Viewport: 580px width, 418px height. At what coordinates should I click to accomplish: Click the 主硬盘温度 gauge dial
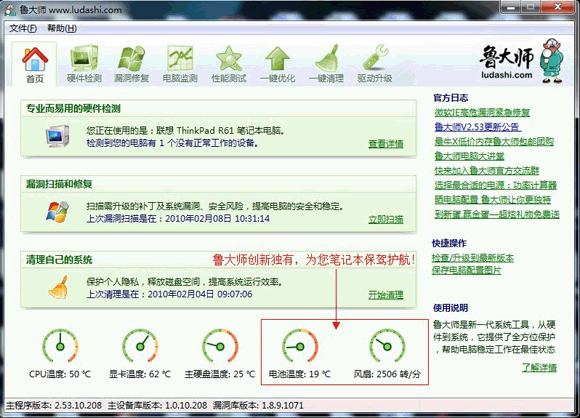(x=220, y=346)
